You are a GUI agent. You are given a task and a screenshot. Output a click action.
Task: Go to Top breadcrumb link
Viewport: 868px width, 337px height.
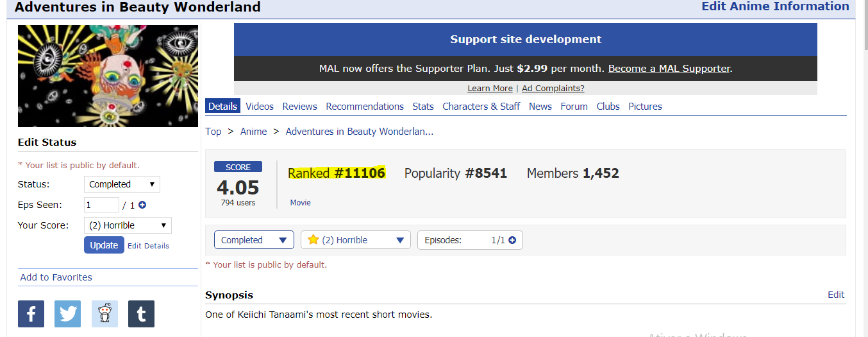pos(213,132)
